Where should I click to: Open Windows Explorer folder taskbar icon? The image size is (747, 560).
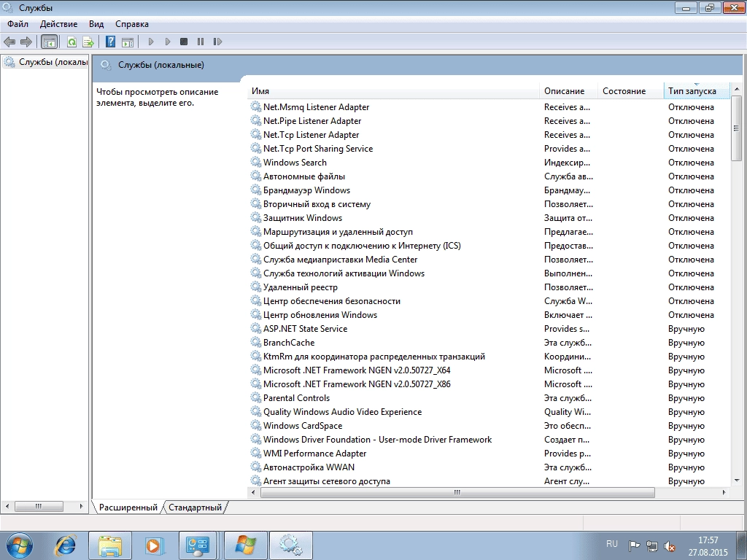pos(110,545)
